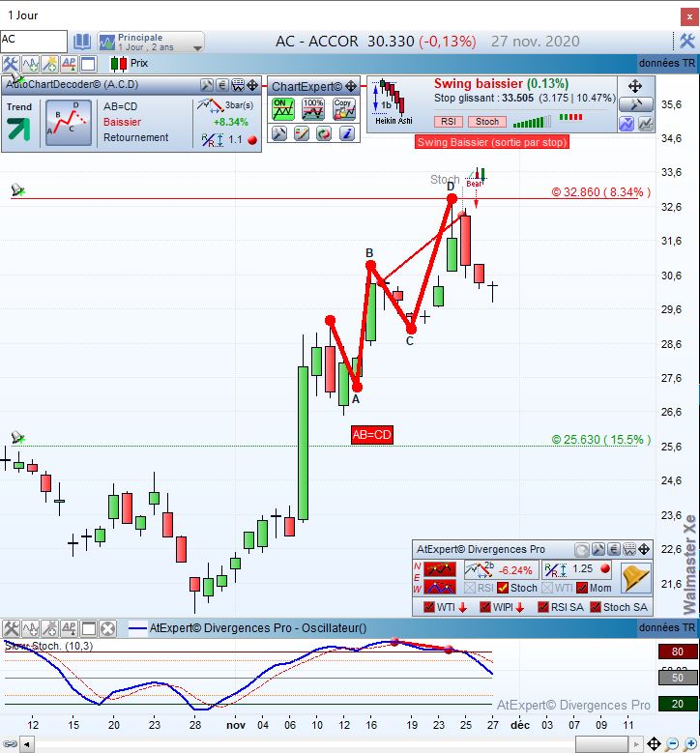Click the red AB=CD label on the chart
This screenshot has width=700, height=753.
click(x=372, y=435)
